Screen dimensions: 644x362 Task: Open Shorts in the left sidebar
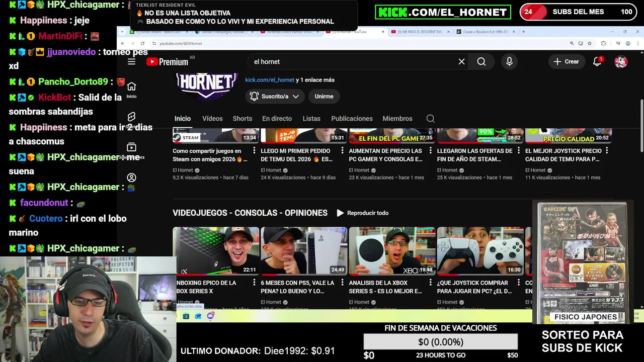coord(131,120)
